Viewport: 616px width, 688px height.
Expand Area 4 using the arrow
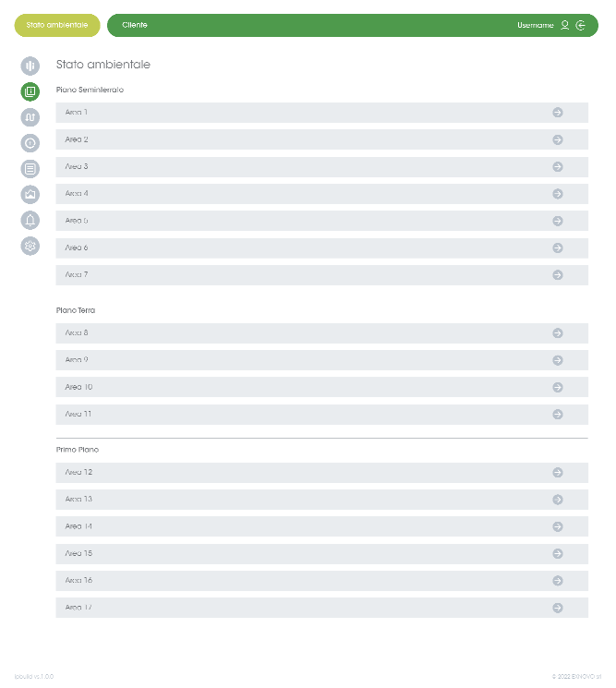click(x=558, y=194)
